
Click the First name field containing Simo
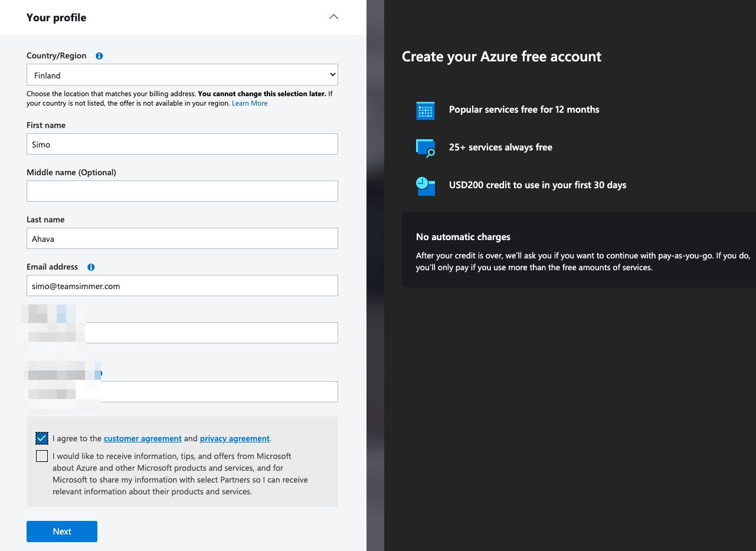182,144
